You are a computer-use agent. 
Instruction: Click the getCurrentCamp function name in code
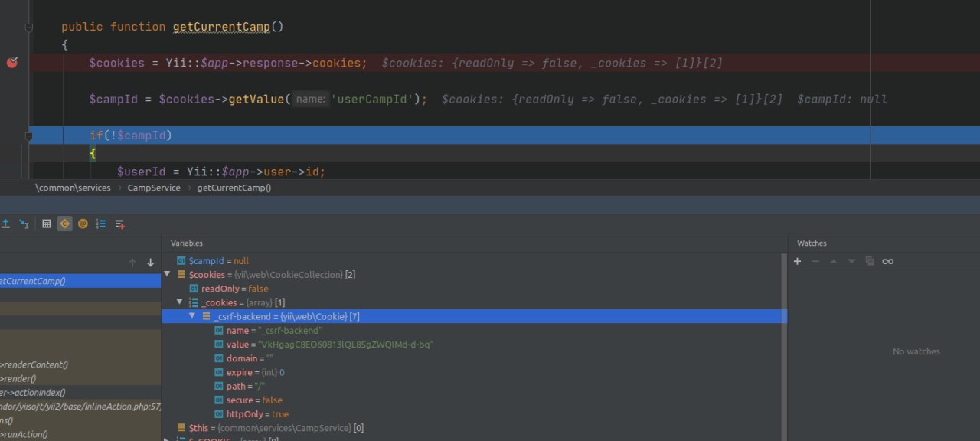(221, 27)
